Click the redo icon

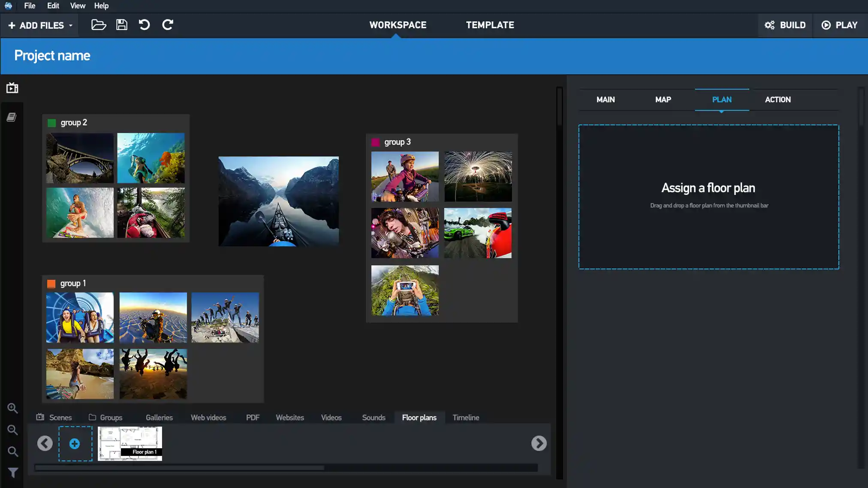pos(168,25)
